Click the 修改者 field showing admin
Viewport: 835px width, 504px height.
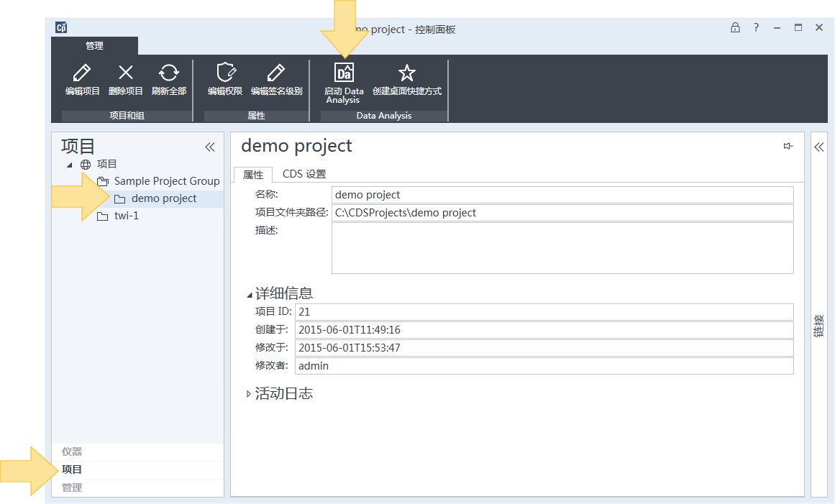(544, 366)
